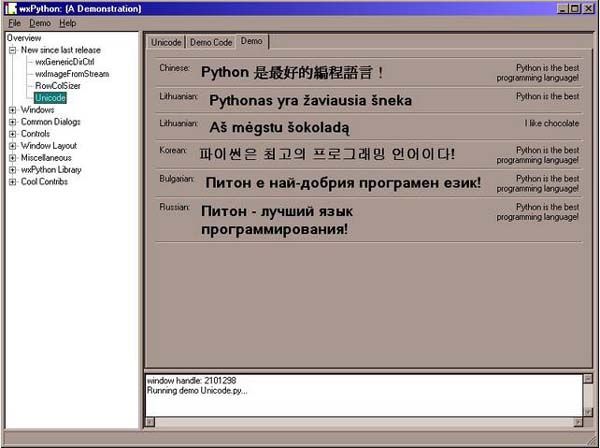Click the log horizontal scroll right arrow
Image resolution: width=600 pixels, height=448 pixels.
coord(579,422)
